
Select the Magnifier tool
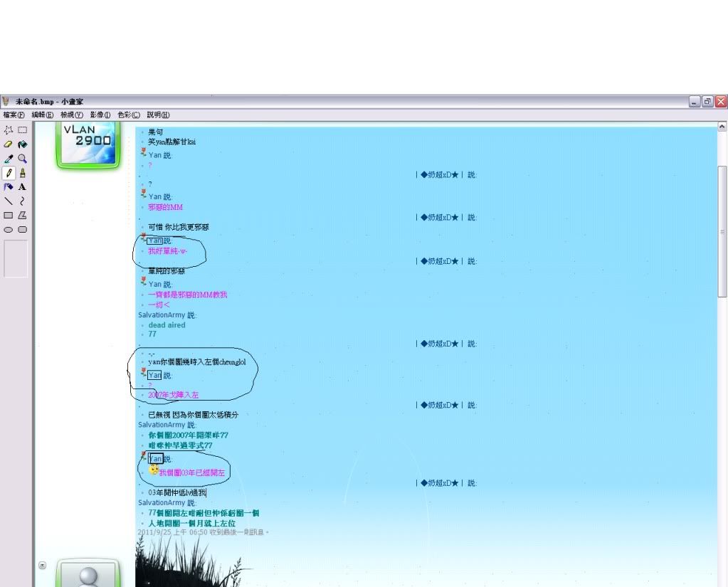[23, 159]
